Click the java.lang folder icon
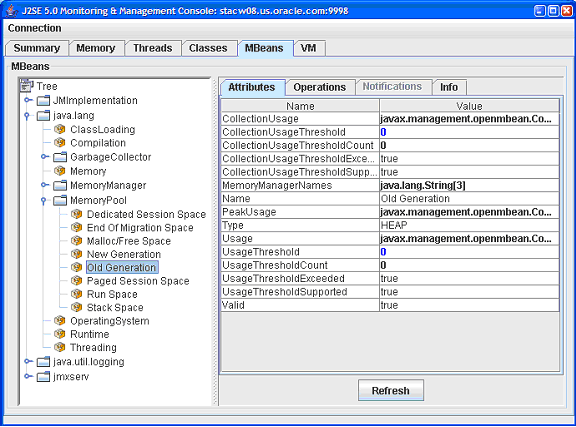The image size is (576, 427). coord(43,115)
